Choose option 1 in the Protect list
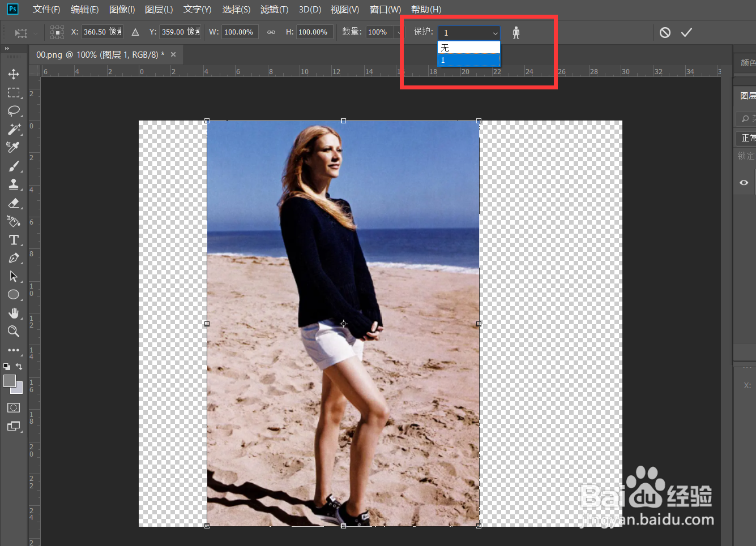Image resolution: width=756 pixels, height=546 pixels. point(469,60)
